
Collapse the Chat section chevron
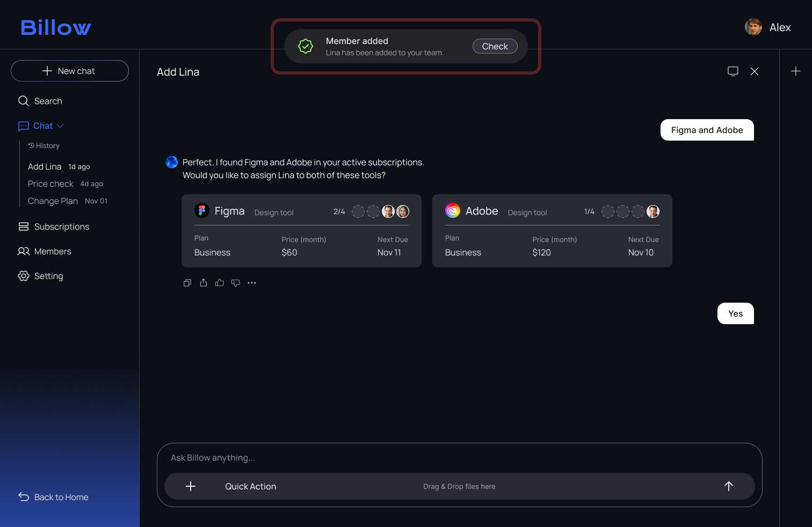(x=60, y=126)
